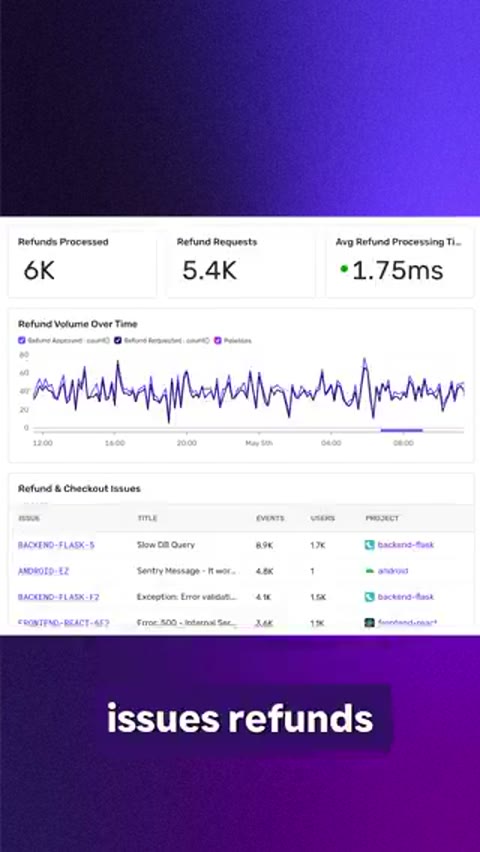480x852 pixels.
Task: Sort by the PROJECT column header
Action: [382, 518]
